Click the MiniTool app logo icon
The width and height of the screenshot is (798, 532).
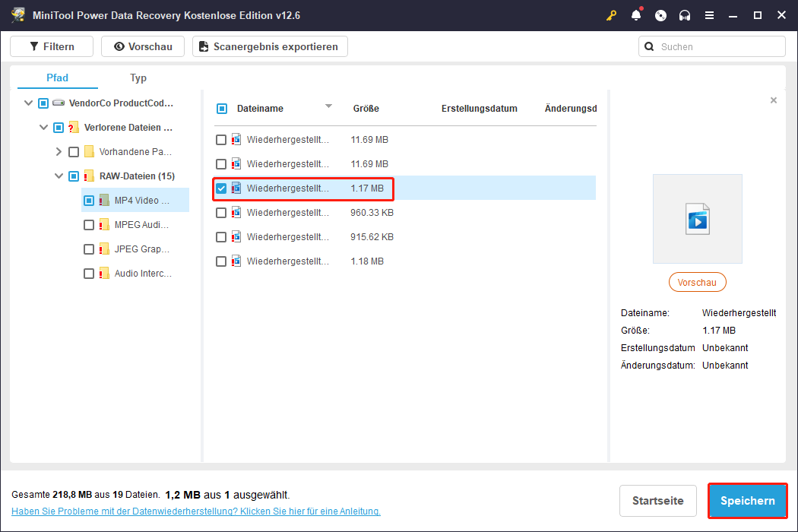point(18,14)
